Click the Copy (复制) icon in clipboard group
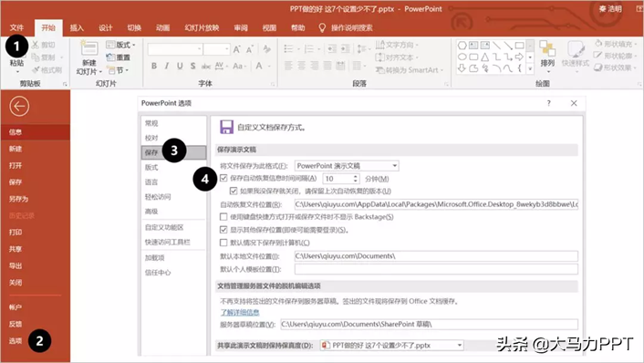 tap(36, 57)
